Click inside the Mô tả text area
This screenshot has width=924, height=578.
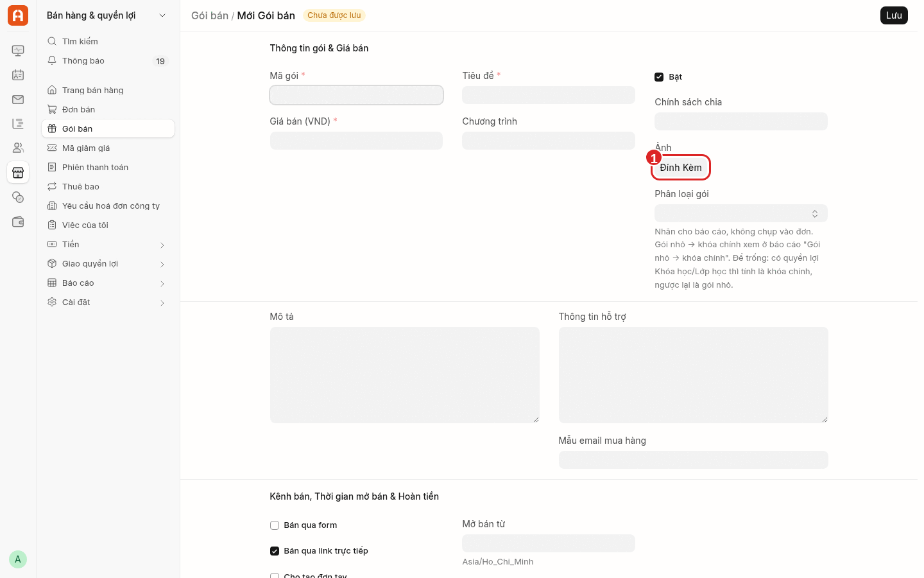click(405, 375)
